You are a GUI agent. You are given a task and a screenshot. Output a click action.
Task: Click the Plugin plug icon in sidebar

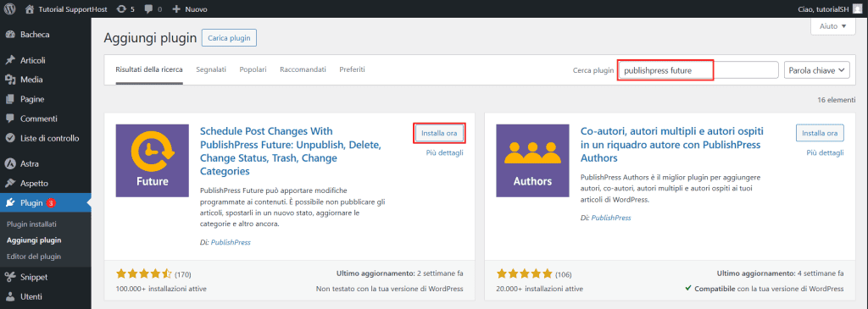click(x=10, y=203)
